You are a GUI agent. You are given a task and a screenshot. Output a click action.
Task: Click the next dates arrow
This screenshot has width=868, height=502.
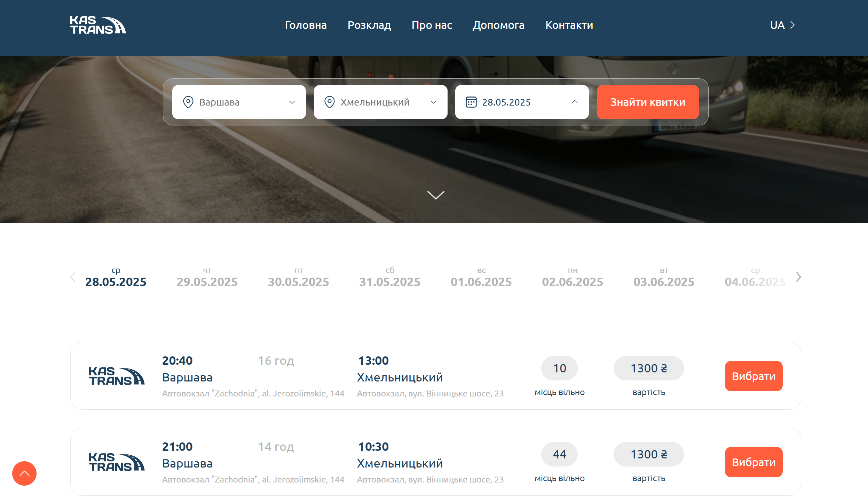point(799,277)
